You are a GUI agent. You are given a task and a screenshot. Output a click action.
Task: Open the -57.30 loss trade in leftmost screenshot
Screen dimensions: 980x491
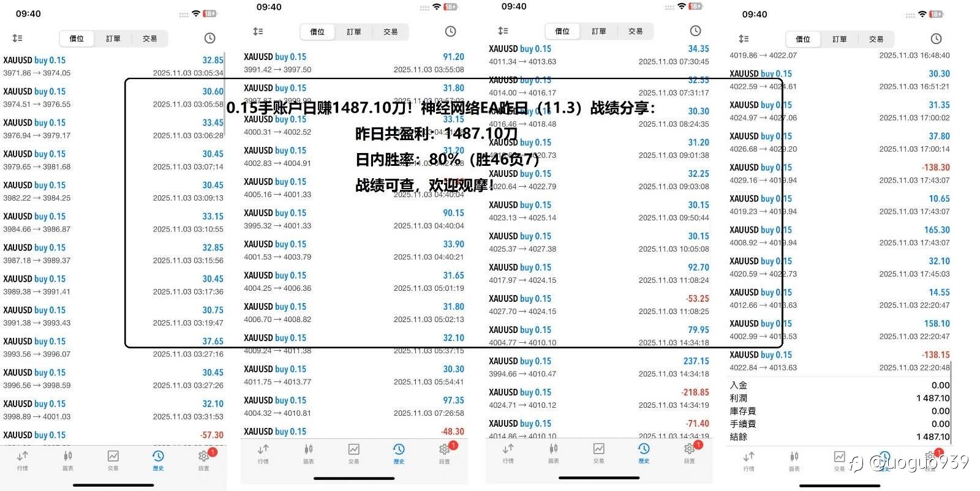point(113,437)
